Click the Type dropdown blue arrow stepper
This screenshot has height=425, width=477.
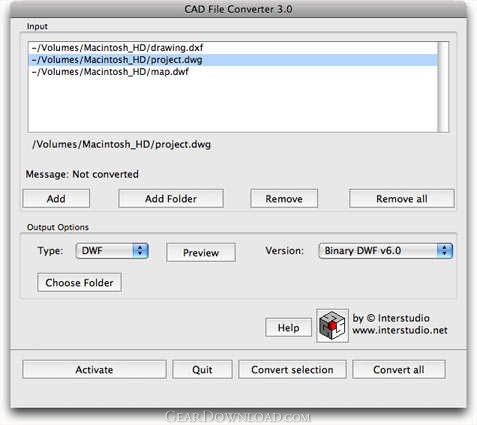tap(140, 251)
